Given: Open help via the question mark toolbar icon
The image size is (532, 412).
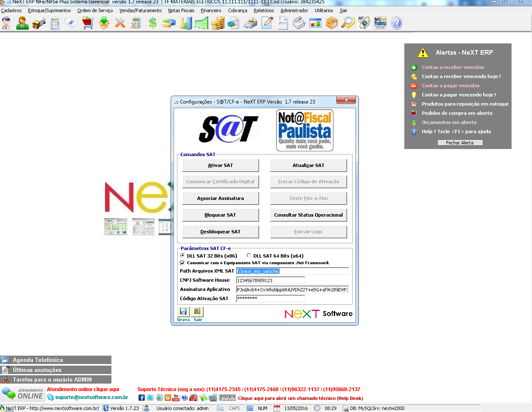Looking at the screenshot, I should (396, 23).
